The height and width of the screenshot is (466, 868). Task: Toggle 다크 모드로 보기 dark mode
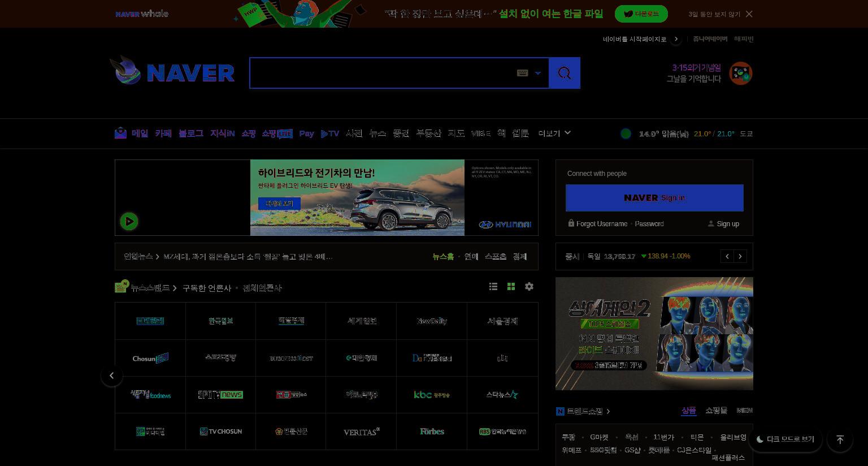coord(785,439)
